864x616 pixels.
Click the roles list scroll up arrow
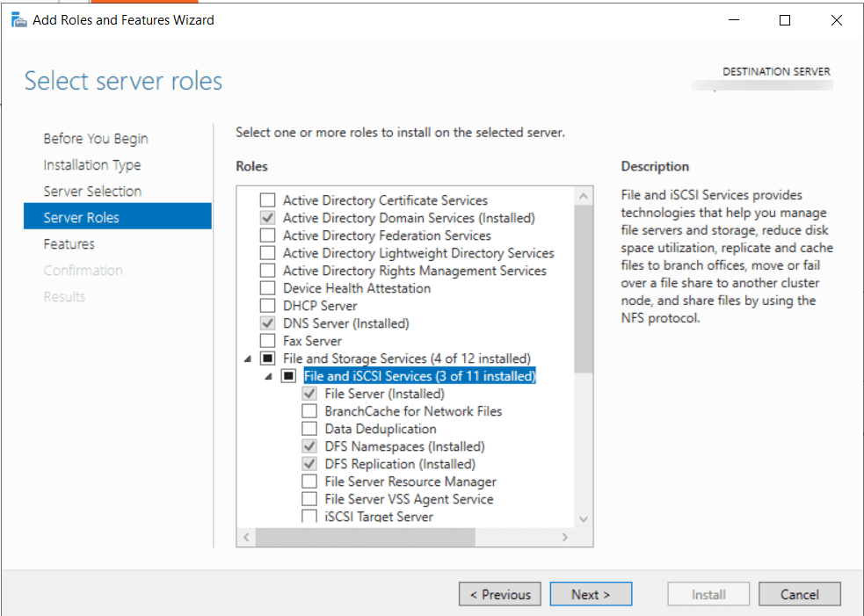point(584,196)
